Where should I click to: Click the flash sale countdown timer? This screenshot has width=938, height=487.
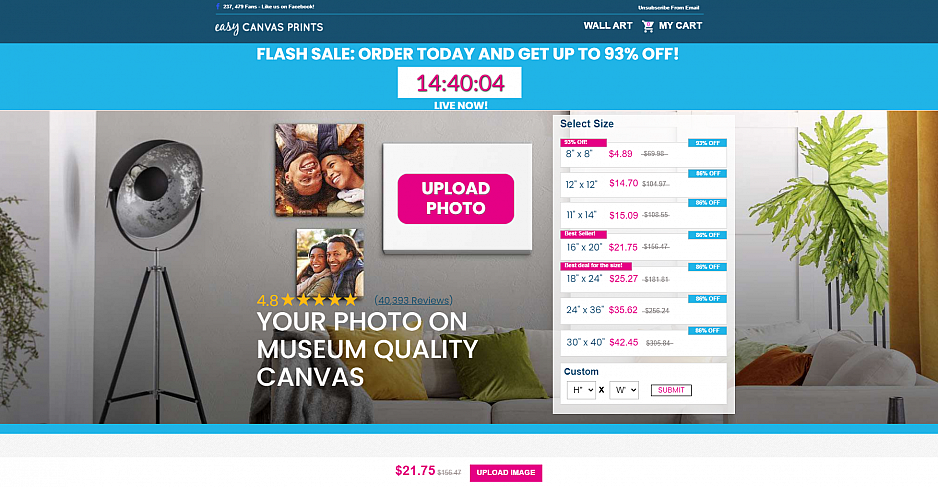(459, 83)
